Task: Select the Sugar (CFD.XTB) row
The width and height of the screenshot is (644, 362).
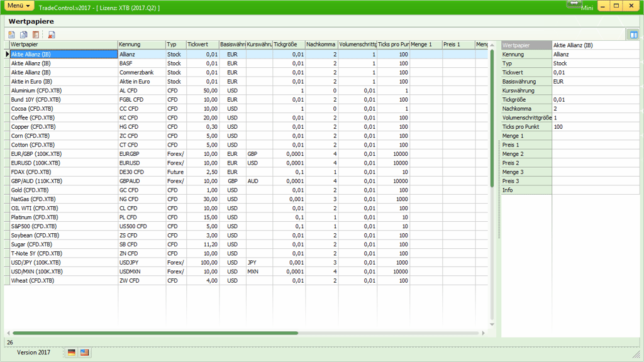Action: tap(246, 244)
